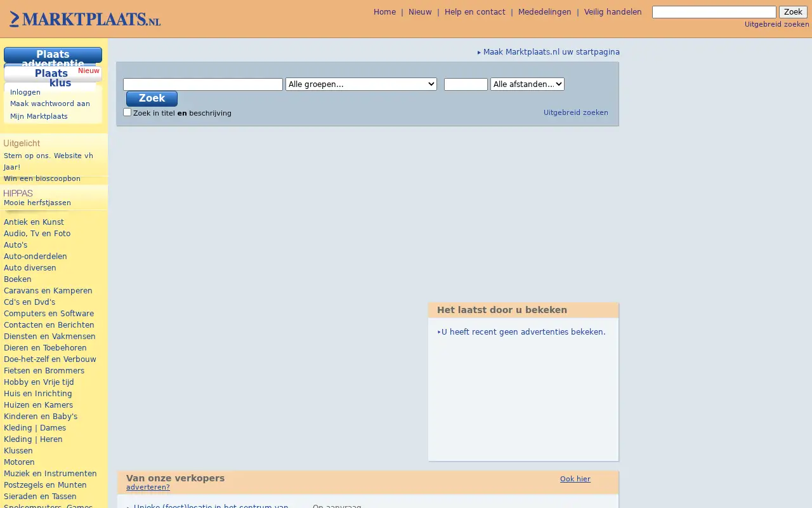This screenshot has width=812, height=508.
Task: Open Computers en Software category
Action: click(x=49, y=314)
